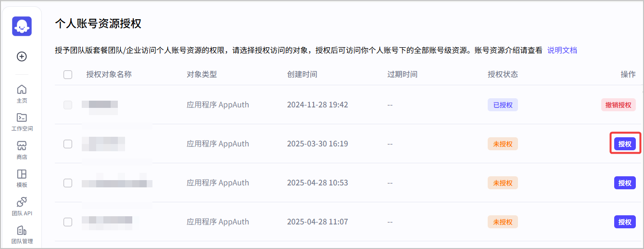Click the 操作 column header

(x=628, y=75)
